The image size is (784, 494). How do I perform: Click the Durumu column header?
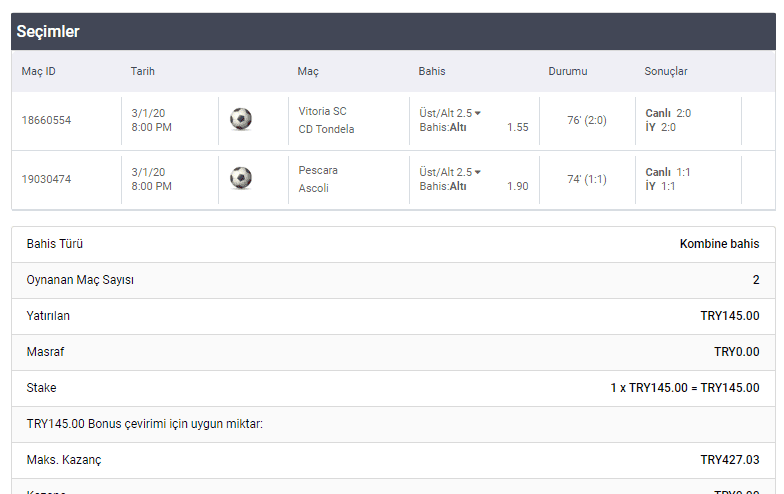(x=568, y=71)
